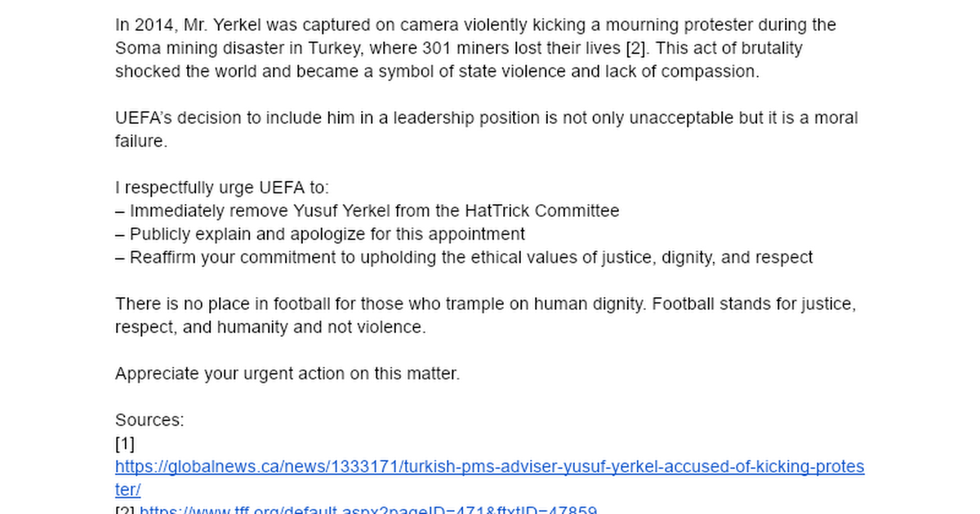The image size is (980, 514).
Task: Click the "Reaffirm your commitment" line
Action: pos(463,258)
